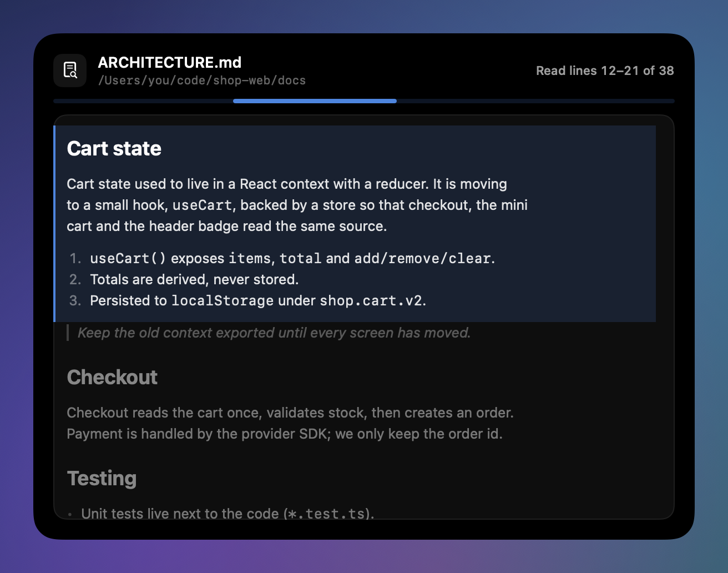The height and width of the screenshot is (573, 728).
Task: Click the "localStorage" inline code
Action: point(223,300)
